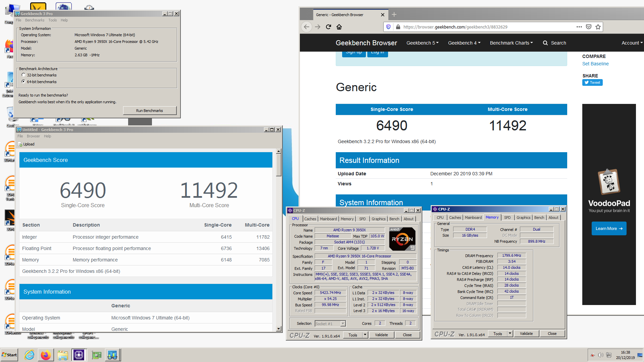Click the red tray utility icon
The width and height of the screenshot is (644, 362).
click(x=593, y=355)
